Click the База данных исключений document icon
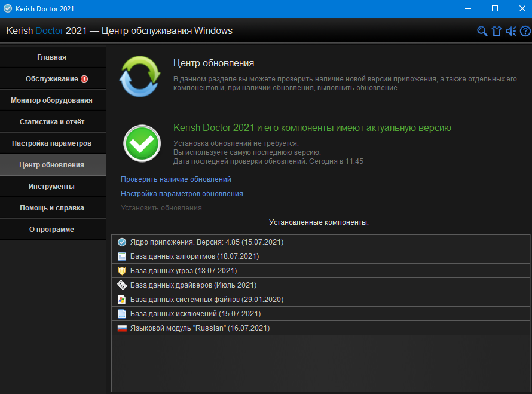532x394 pixels. [x=122, y=314]
